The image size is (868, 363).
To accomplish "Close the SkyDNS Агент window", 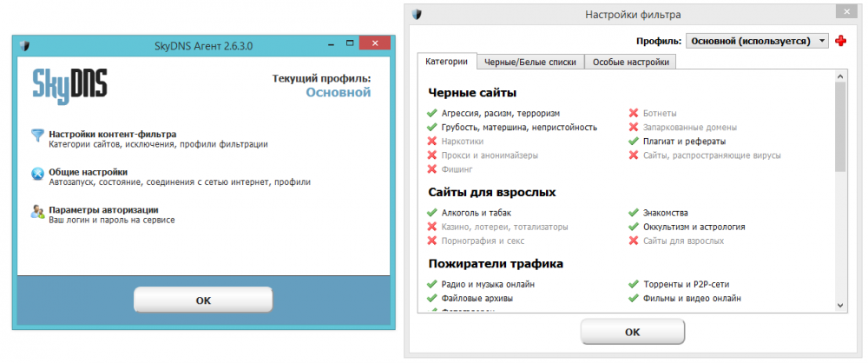I will (375, 43).
